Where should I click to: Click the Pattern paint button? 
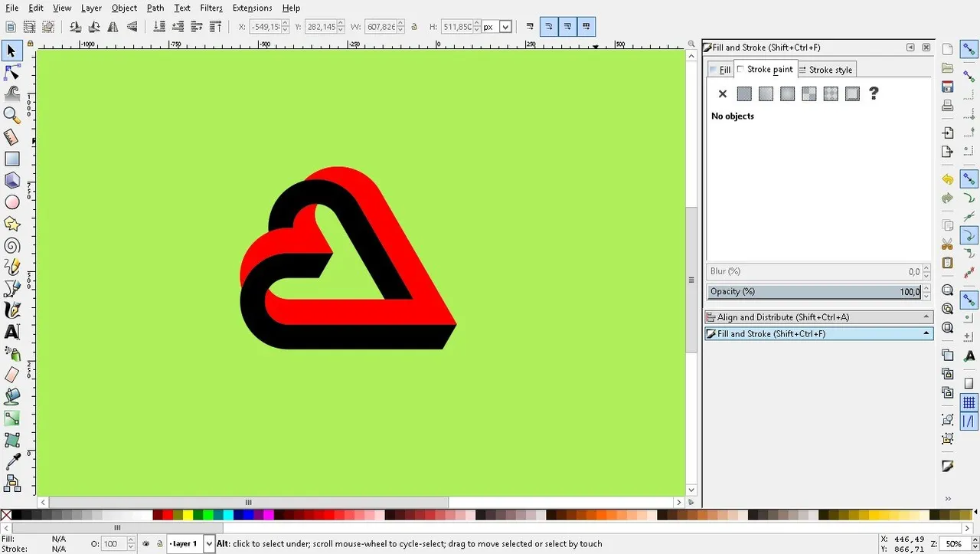(x=808, y=93)
